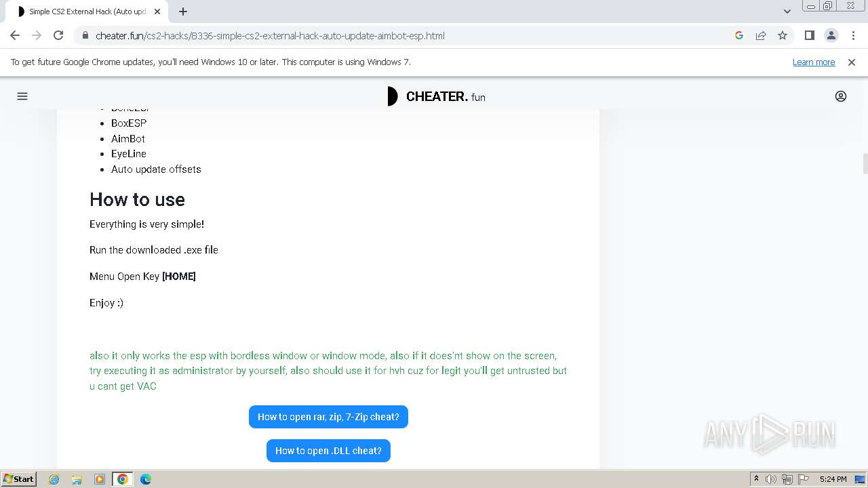
Task: Go back to previous page
Action: [15, 35]
